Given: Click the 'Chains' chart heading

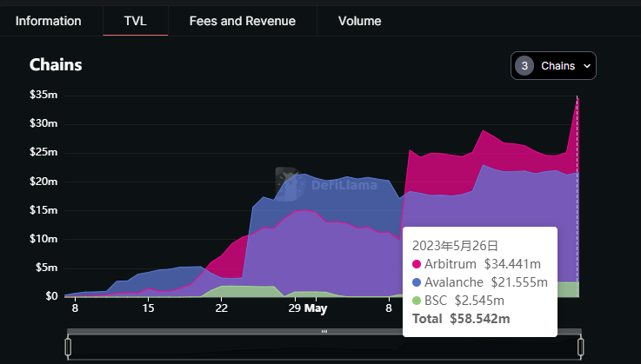Looking at the screenshot, I should (x=57, y=65).
